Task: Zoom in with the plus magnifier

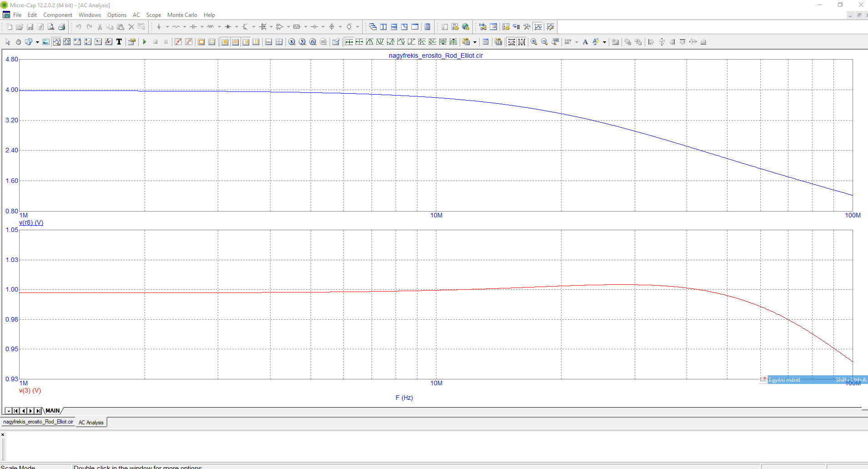Action: [x=534, y=42]
